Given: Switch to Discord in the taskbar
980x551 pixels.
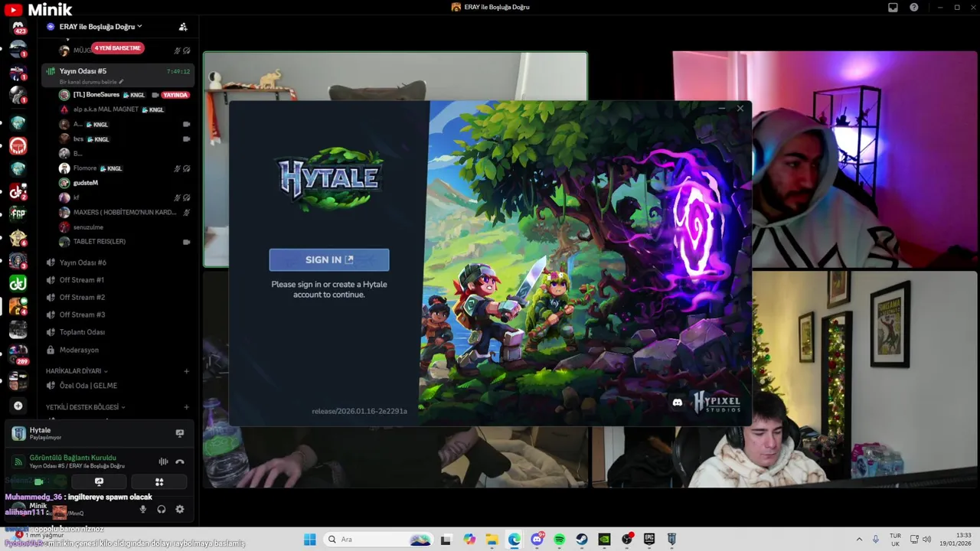Looking at the screenshot, I should 537,540.
